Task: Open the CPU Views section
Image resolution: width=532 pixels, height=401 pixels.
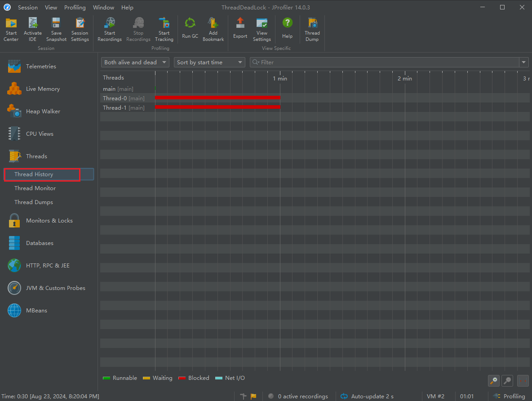Action: 49,134
